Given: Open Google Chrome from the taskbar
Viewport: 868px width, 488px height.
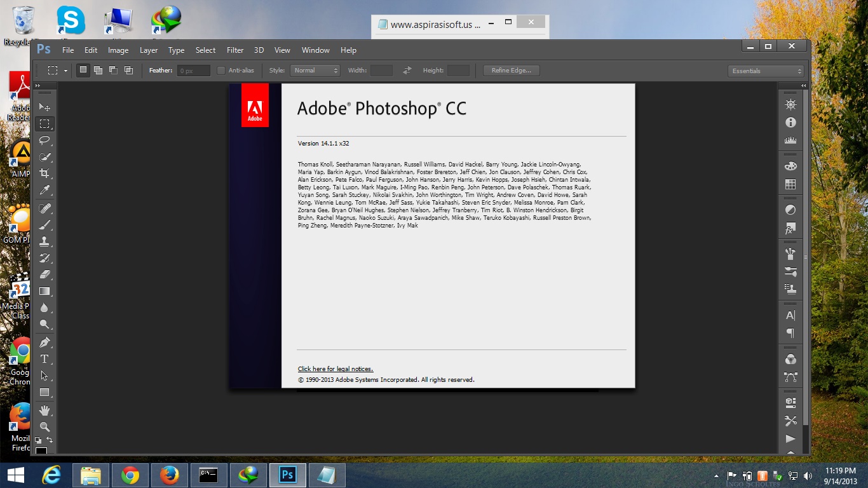Looking at the screenshot, I should click(x=130, y=475).
